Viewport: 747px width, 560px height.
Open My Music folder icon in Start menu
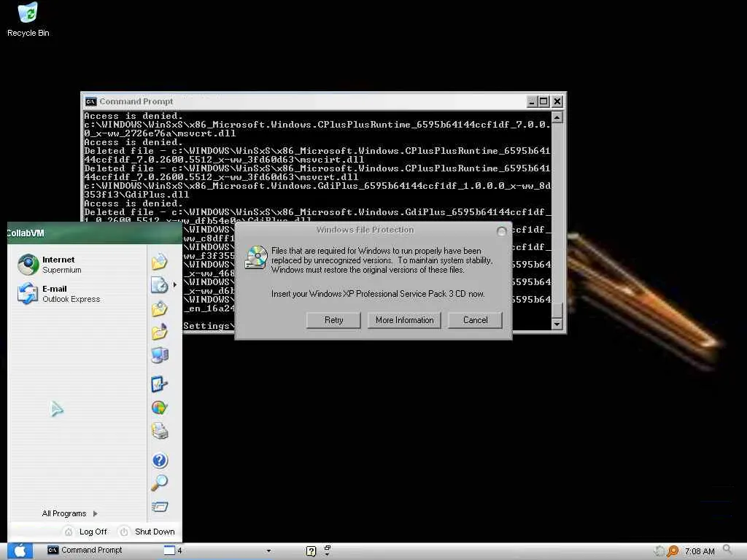tap(159, 332)
